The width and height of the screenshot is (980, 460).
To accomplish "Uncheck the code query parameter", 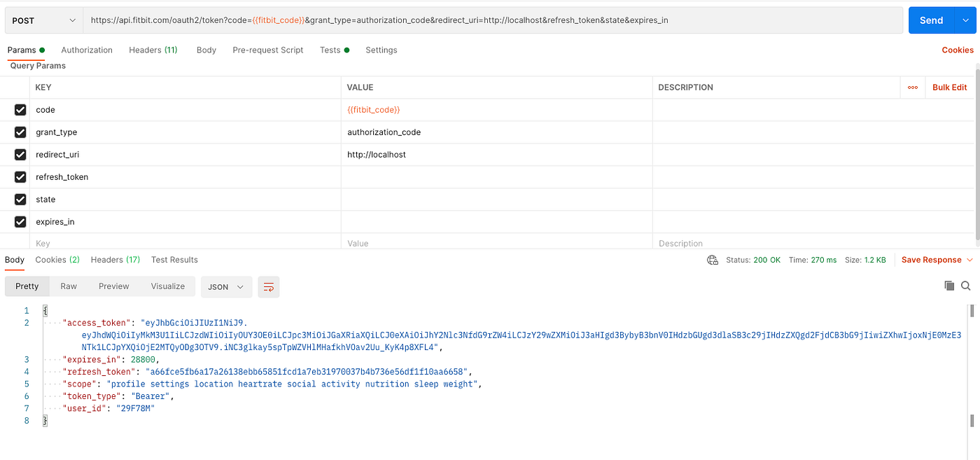I will 20,109.
